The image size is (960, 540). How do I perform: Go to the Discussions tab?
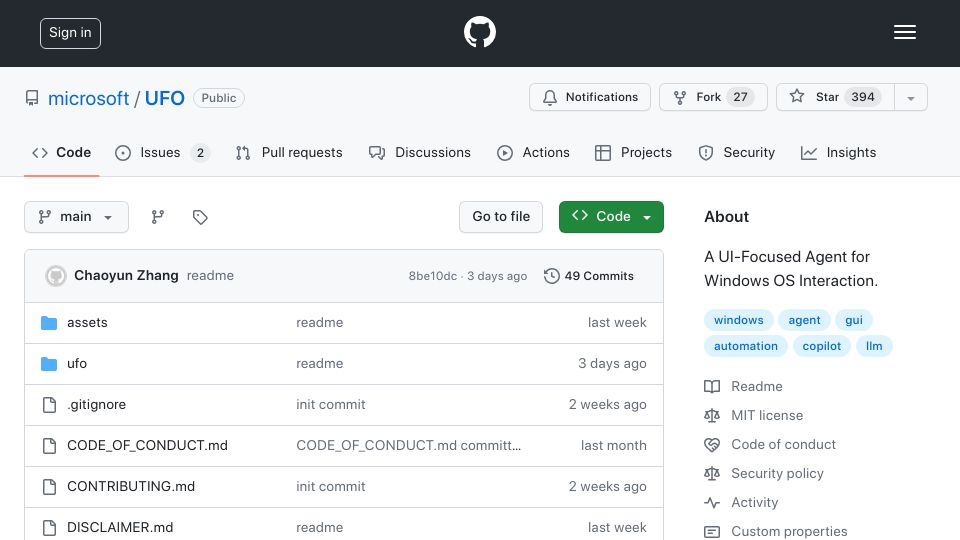(420, 152)
